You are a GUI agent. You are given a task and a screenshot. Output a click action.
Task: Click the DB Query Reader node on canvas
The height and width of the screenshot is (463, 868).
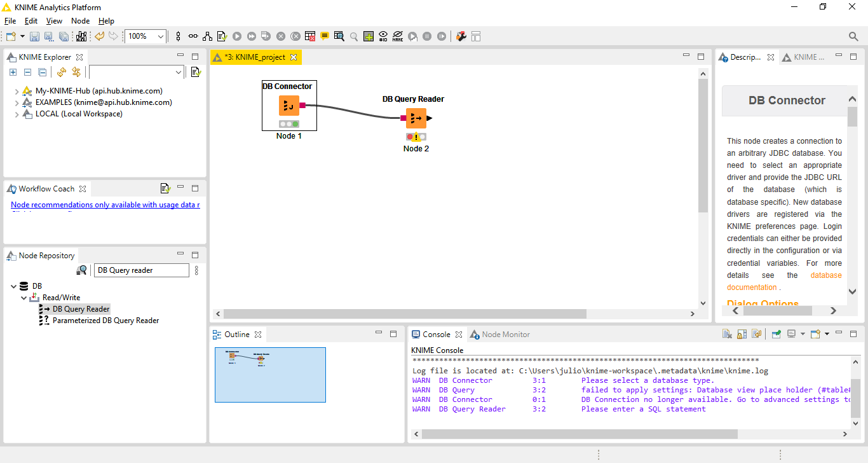point(416,118)
